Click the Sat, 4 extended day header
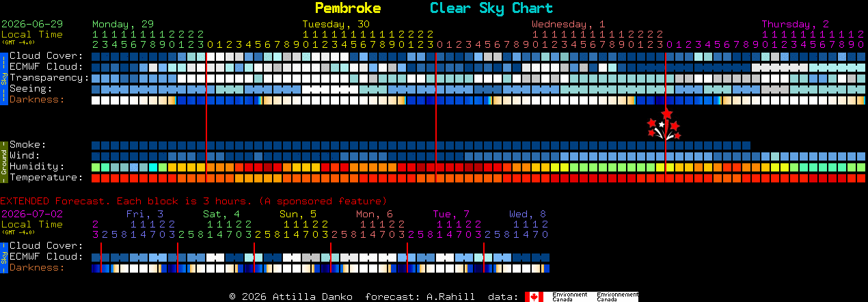The height and width of the screenshot is (302, 868). (221, 213)
